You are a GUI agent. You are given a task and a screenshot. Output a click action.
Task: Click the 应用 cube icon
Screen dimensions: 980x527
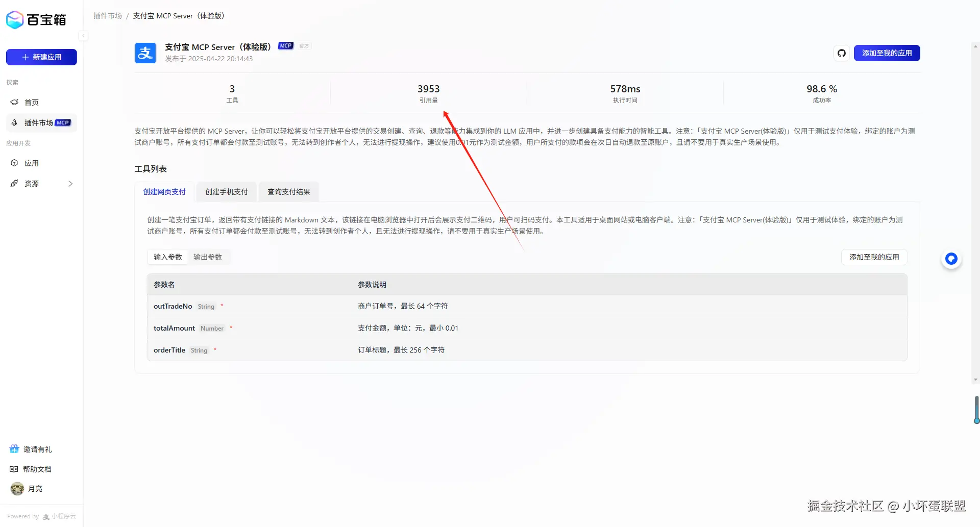point(14,163)
